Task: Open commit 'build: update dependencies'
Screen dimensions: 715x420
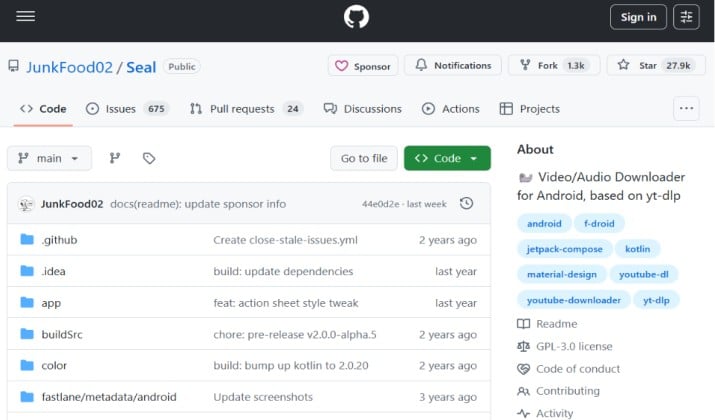Action: tap(283, 271)
